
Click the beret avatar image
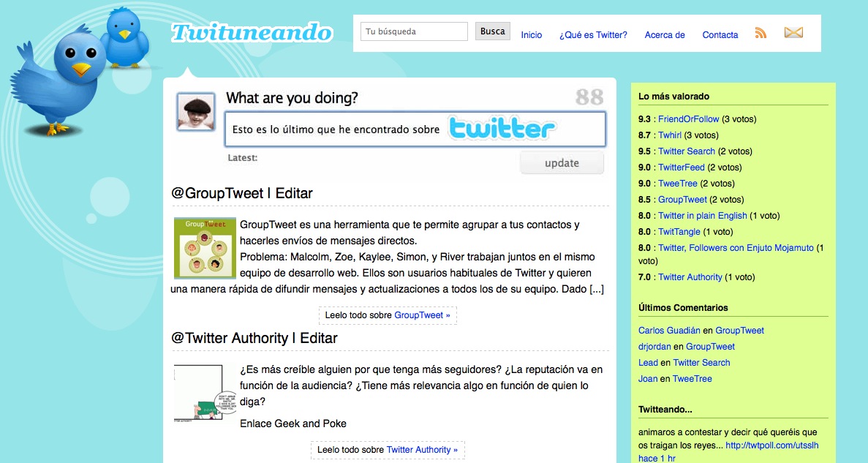pos(196,112)
